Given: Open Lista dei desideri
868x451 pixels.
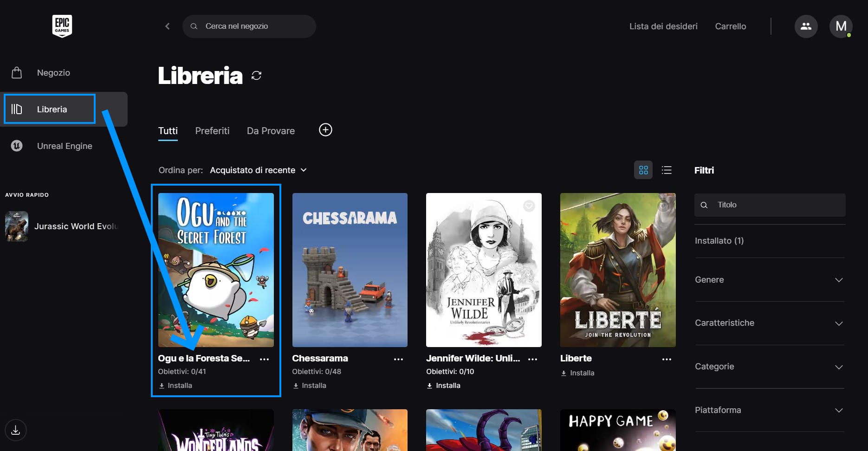Looking at the screenshot, I should (663, 26).
